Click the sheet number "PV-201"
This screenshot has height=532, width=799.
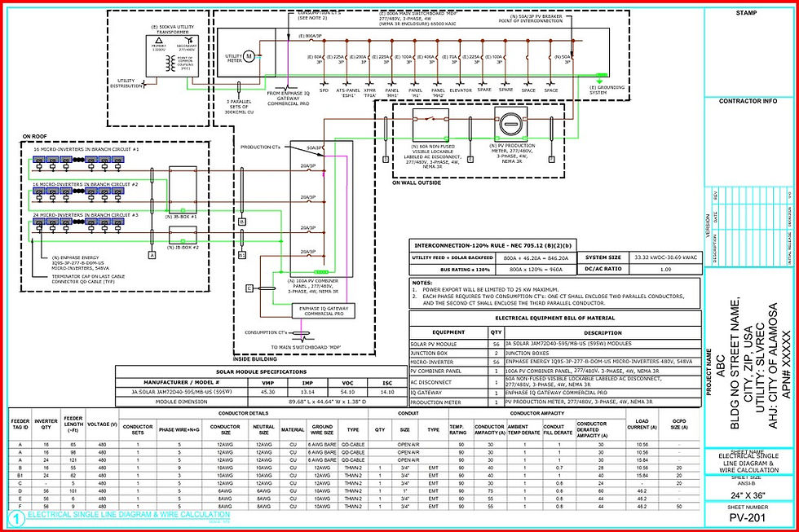coord(748,518)
